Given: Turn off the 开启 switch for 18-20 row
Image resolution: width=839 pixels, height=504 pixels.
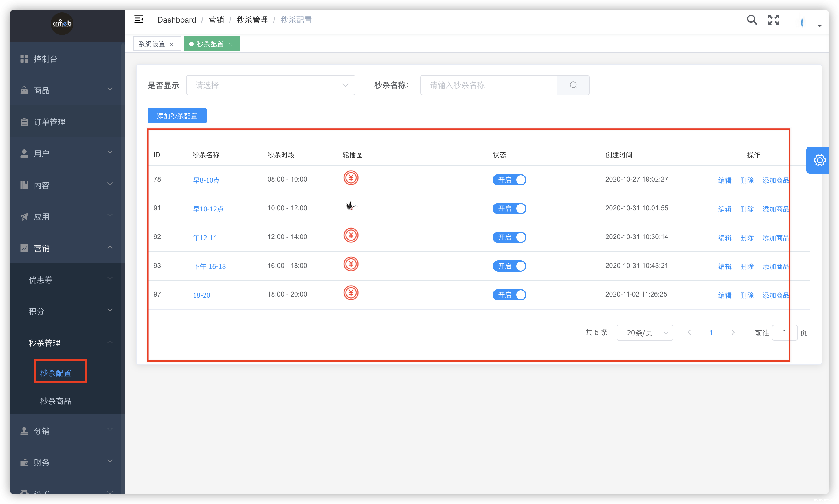Looking at the screenshot, I should [x=509, y=295].
